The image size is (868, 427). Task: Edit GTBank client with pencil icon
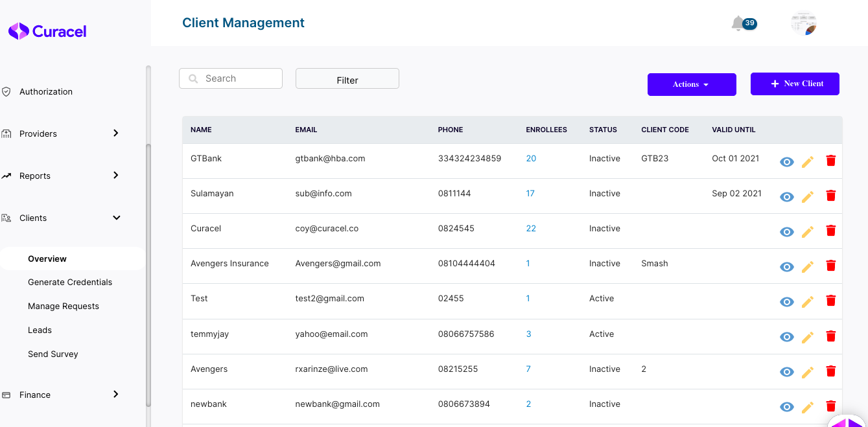tap(808, 162)
